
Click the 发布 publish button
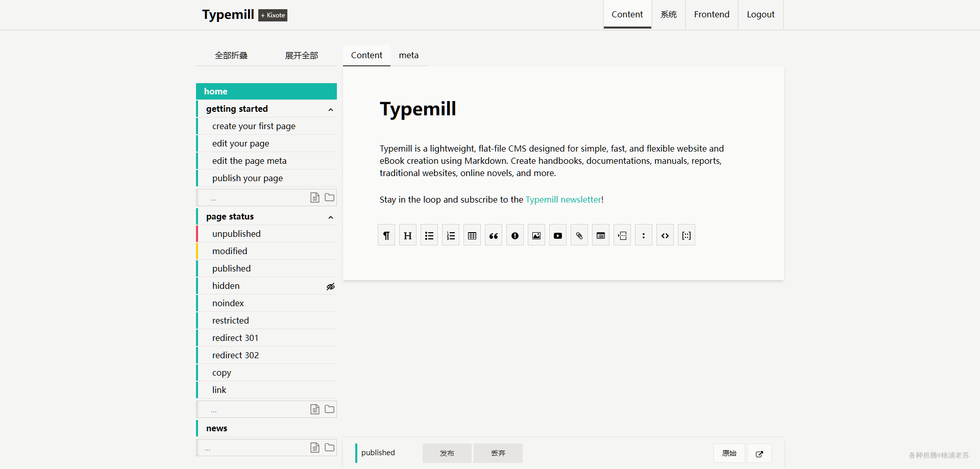447,453
